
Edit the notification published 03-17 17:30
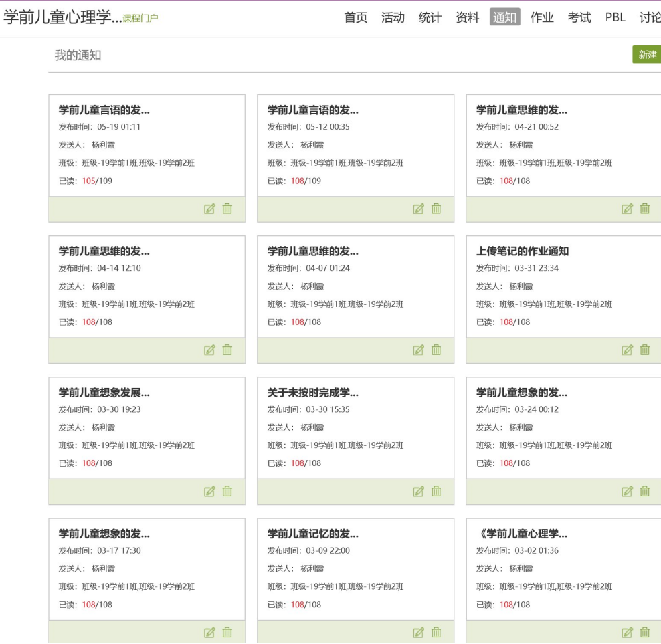210,632
